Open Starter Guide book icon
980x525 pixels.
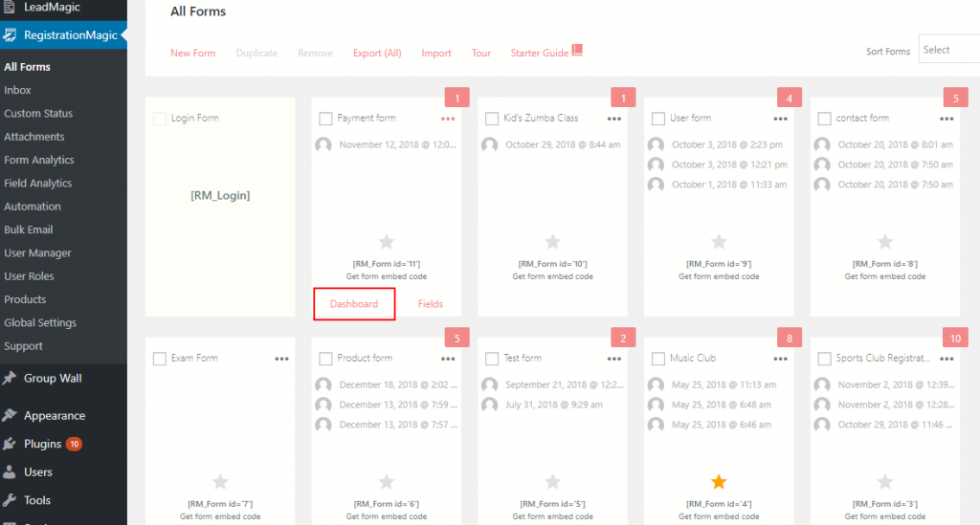pyautogui.click(x=577, y=51)
